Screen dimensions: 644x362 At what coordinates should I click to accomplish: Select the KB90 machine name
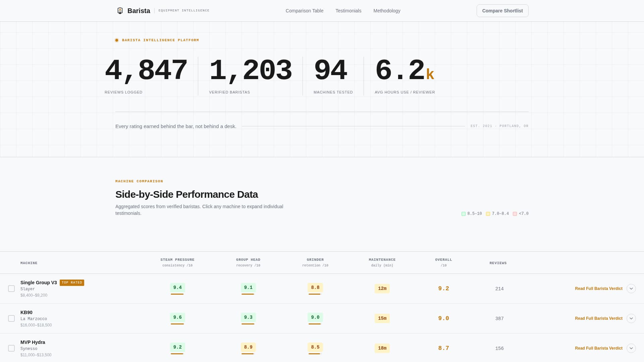26,312
